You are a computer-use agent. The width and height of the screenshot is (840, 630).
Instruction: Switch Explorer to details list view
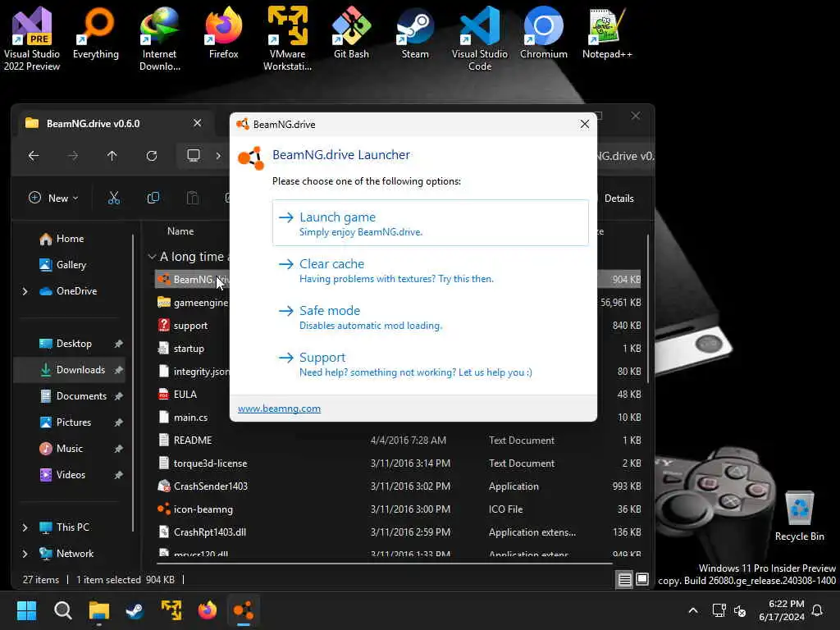coord(624,580)
